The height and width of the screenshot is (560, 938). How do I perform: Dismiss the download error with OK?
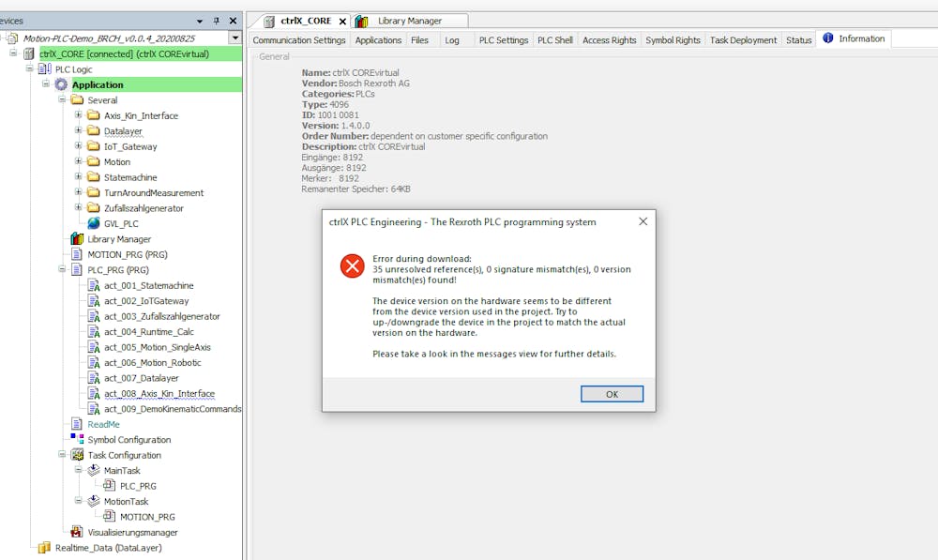point(612,393)
